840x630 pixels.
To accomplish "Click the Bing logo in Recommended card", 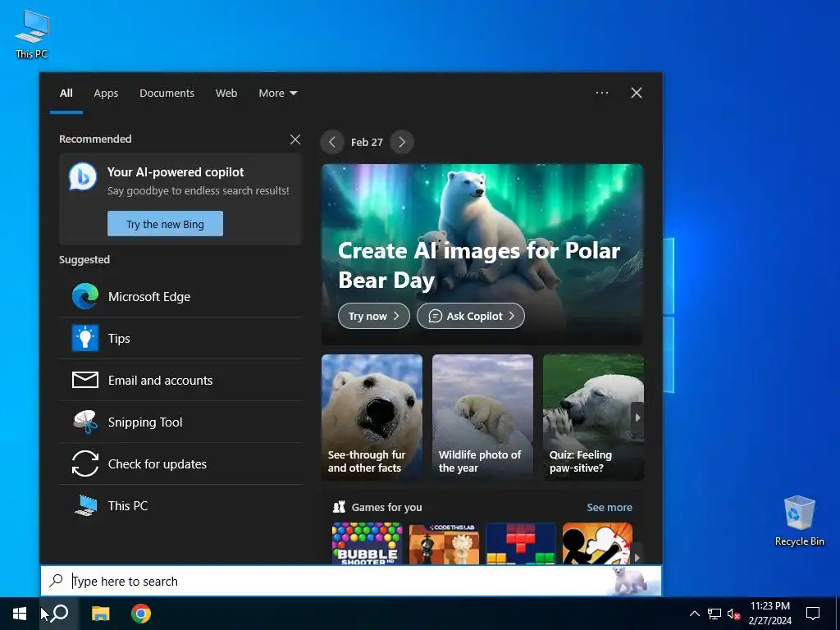I will [83, 177].
